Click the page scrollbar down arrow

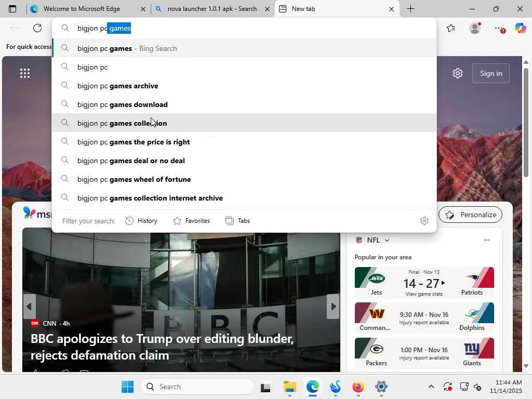pos(526,366)
